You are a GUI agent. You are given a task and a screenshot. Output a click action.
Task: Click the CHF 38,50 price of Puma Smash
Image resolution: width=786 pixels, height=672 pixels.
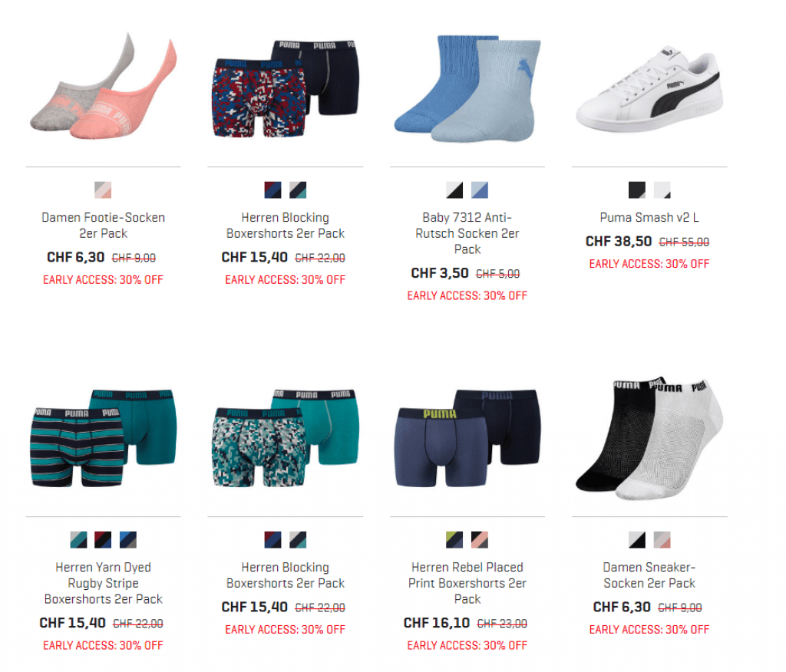point(618,242)
